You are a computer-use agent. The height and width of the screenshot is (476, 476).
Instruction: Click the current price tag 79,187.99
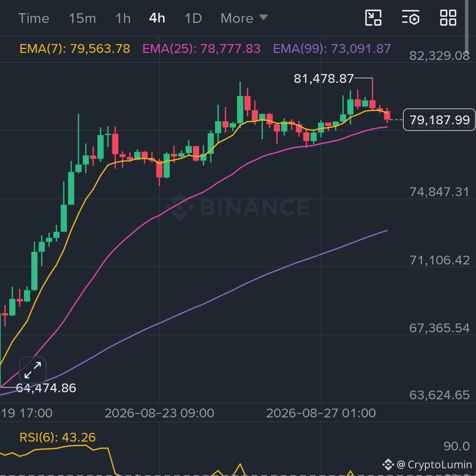(439, 119)
